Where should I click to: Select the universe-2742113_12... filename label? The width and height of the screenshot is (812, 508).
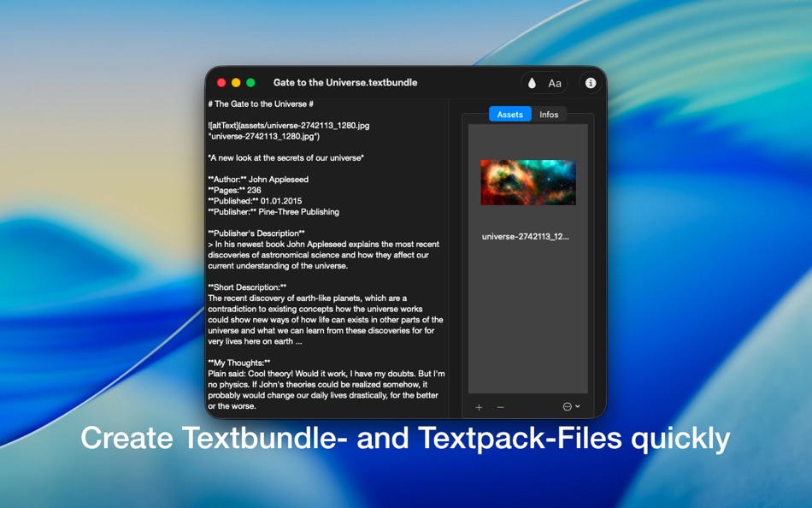[x=527, y=235]
